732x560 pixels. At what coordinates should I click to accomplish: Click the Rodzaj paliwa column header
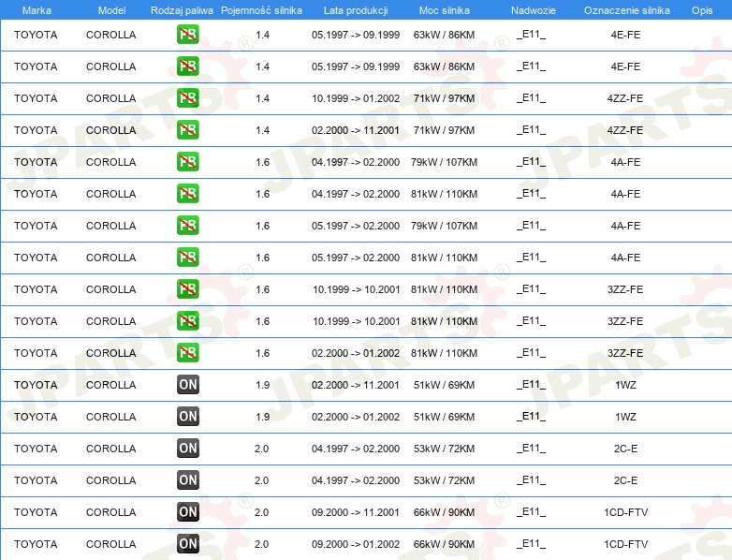182,10
